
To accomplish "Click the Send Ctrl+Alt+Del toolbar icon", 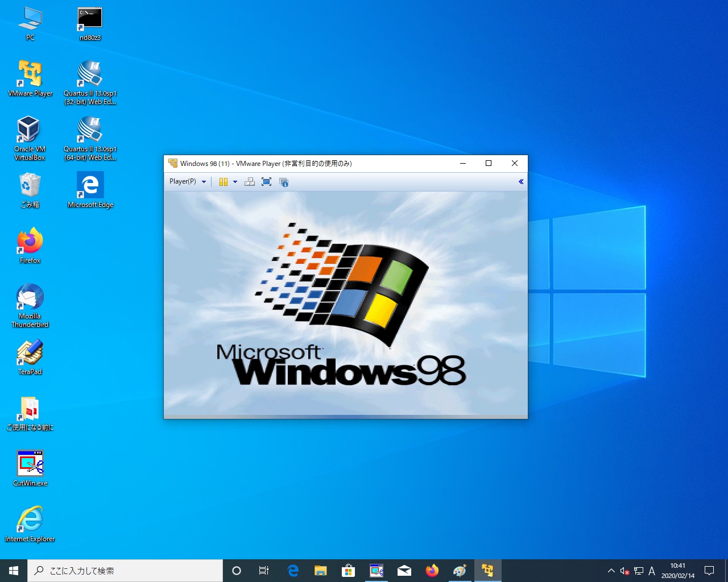I will click(x=249, y=182).
